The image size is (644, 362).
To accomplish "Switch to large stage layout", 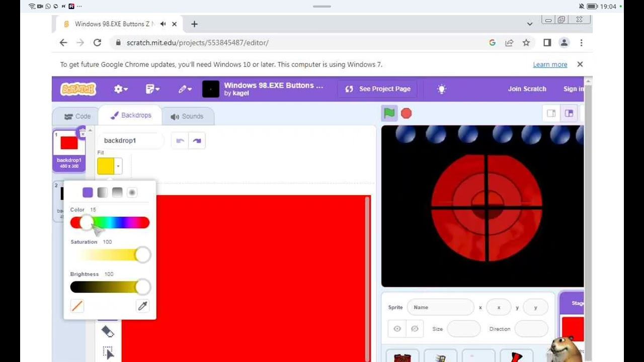I will [569, 114].
